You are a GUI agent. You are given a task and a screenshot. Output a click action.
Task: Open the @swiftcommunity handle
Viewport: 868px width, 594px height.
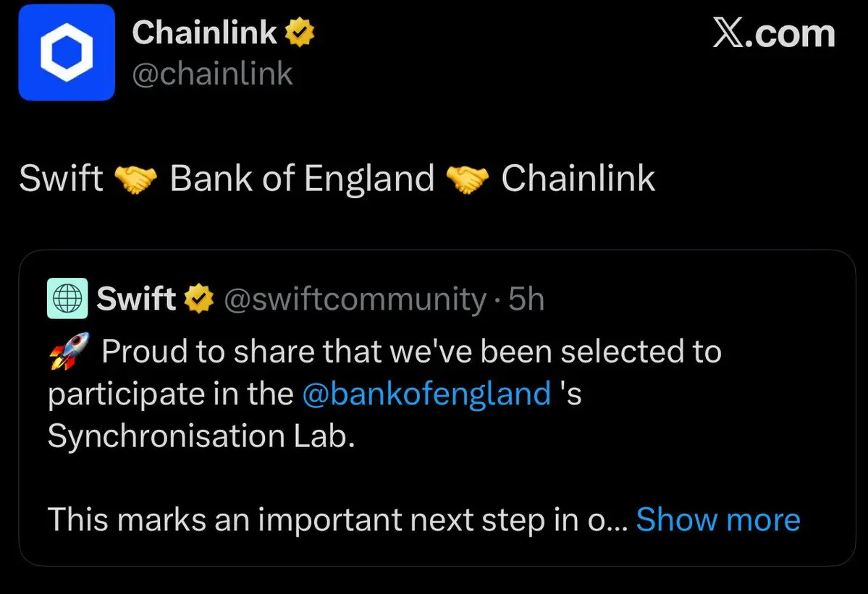(x=355, y=298)
